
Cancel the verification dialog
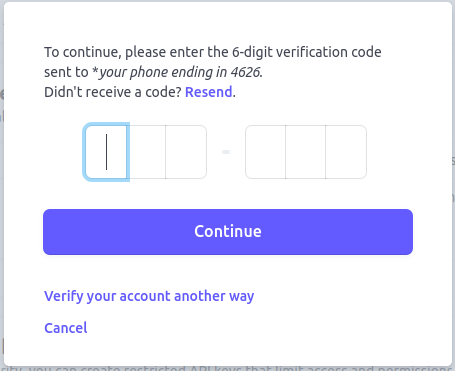[66, 328]
